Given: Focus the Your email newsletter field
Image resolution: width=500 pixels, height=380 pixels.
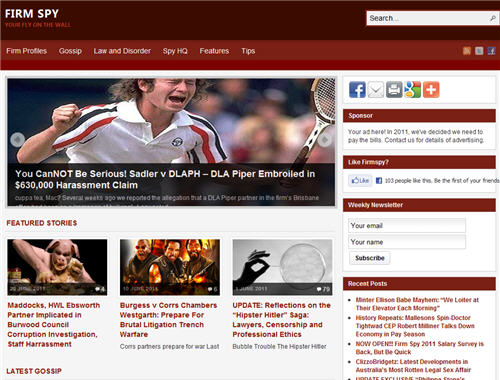Looking at the screenshot, I should tap(407, 226).
